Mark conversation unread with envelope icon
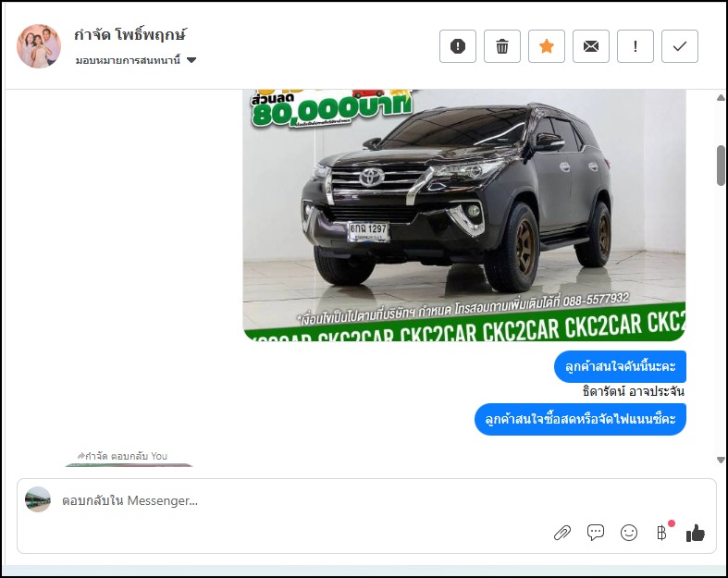 coord(590,46)
